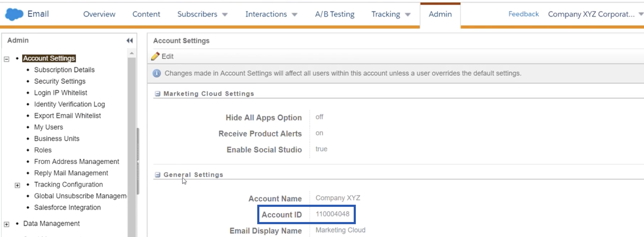This screenshot has width=644, height=237.
Task: Click the Enable Social Studio value true
Action: coord(321,149)
